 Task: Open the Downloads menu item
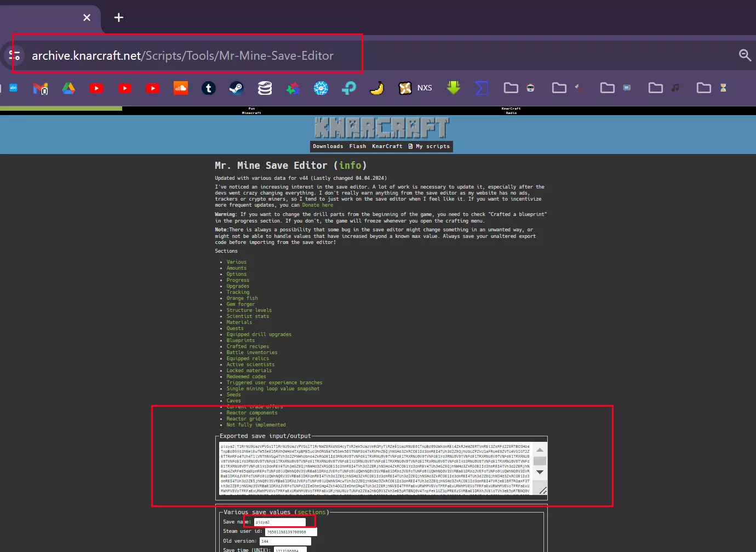[x=328, y=146]
